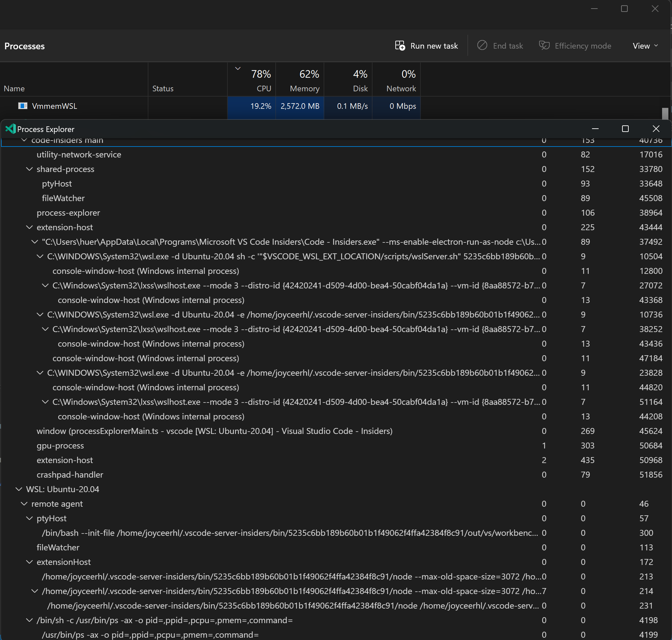The height and width of the screenshot is (640, 672).
Task: Collapse the remote agent node
Action: (24, 503)
